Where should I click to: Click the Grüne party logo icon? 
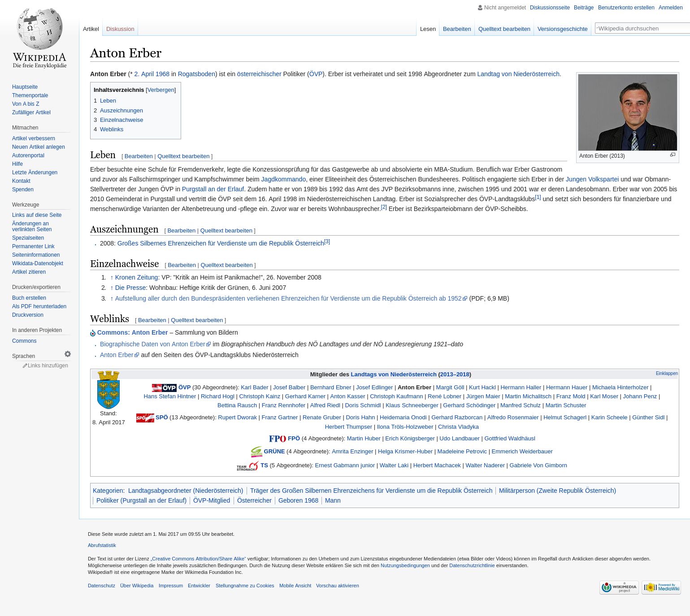coord(256,452)
